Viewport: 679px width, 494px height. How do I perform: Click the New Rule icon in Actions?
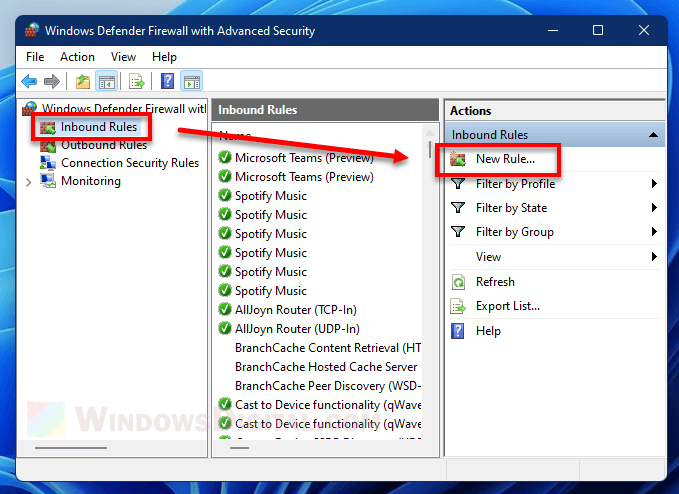pyautogui.click(x=458, y=159)
